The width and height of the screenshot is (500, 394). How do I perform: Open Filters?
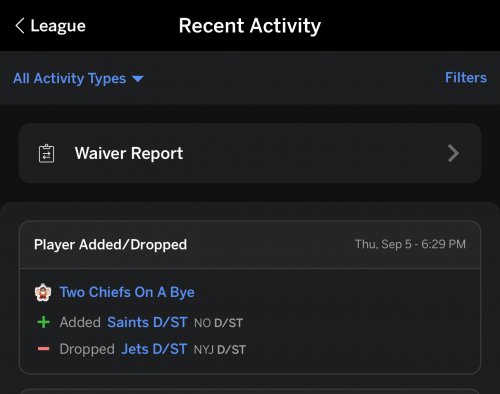(466, 78)
